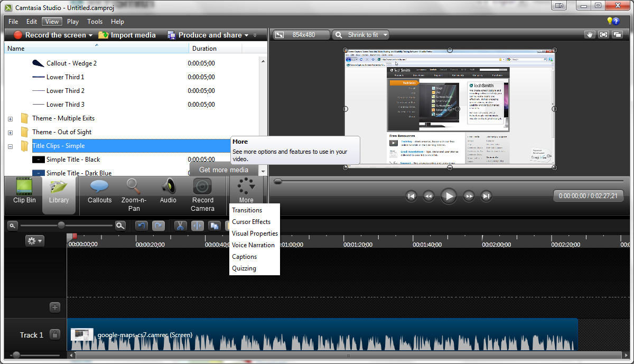Viewport: 634px width, 364px height.
Task: Click the Detach canvas icon
Action: click(x=617, y=34)
